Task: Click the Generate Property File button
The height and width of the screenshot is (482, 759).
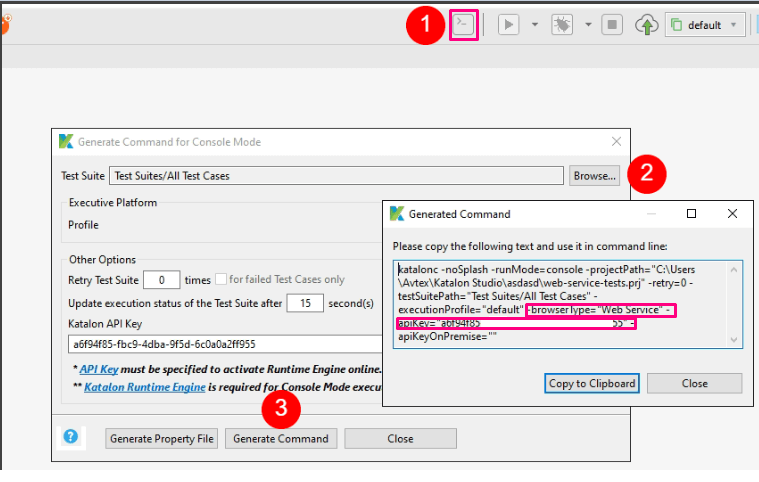Action: tap(160, 438)
